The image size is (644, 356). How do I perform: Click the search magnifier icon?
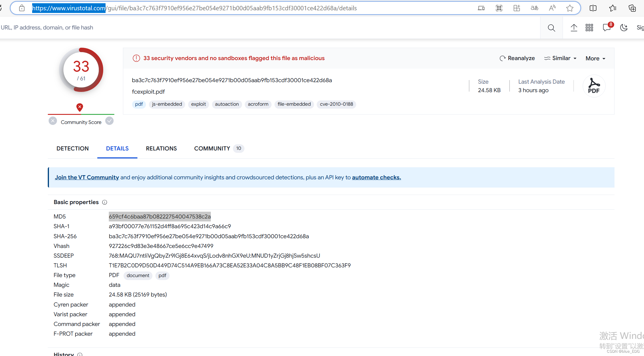(551, 28)
